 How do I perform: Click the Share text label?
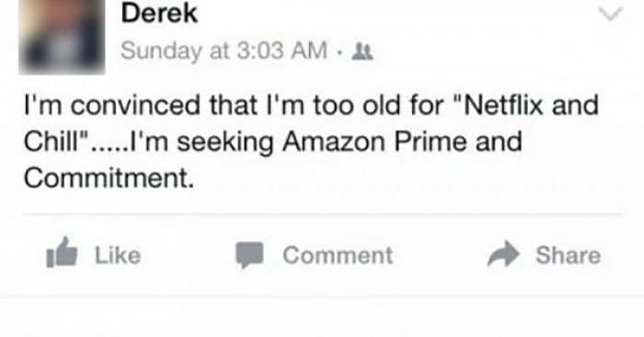pyautogui.click(x=568, y=255)
